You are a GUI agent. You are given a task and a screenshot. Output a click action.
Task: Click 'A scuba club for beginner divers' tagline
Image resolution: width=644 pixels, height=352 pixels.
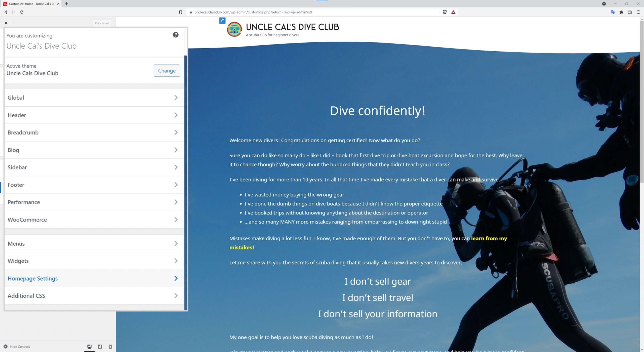(x=272, y=35)
